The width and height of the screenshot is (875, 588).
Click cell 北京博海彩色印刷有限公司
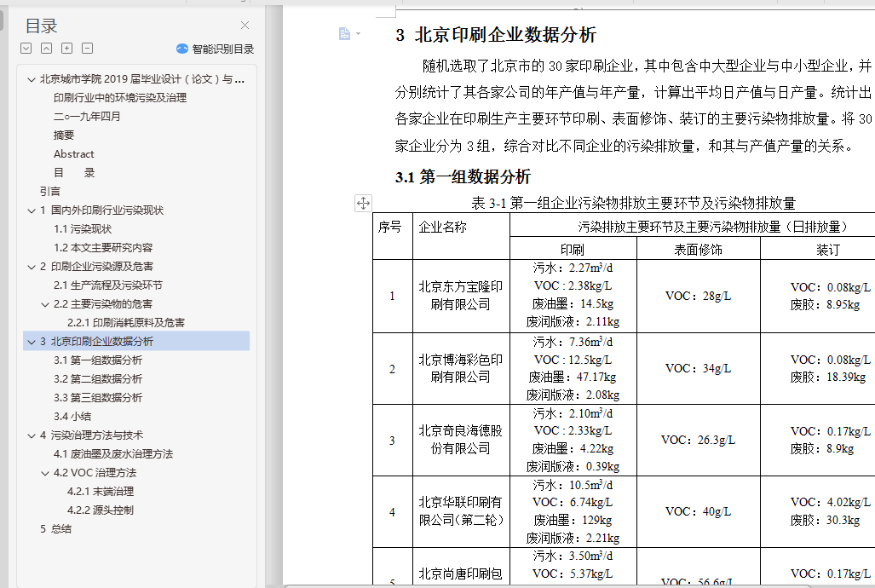461,368
